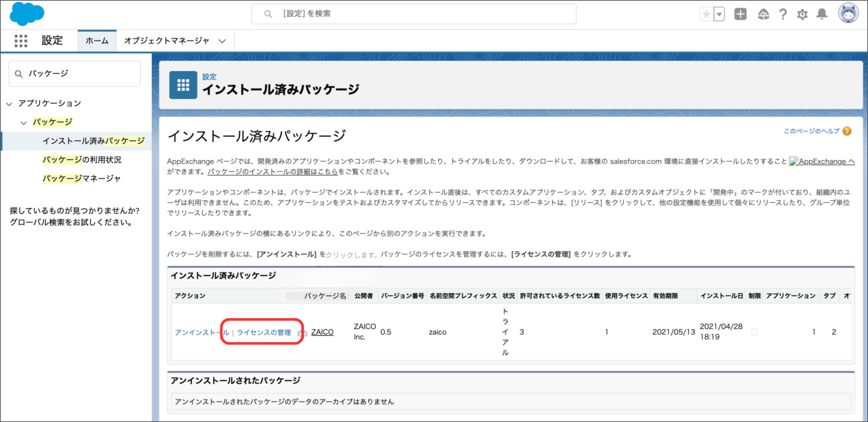Open Global Actions plus icon
868x422 pixels.
point(741,14)
